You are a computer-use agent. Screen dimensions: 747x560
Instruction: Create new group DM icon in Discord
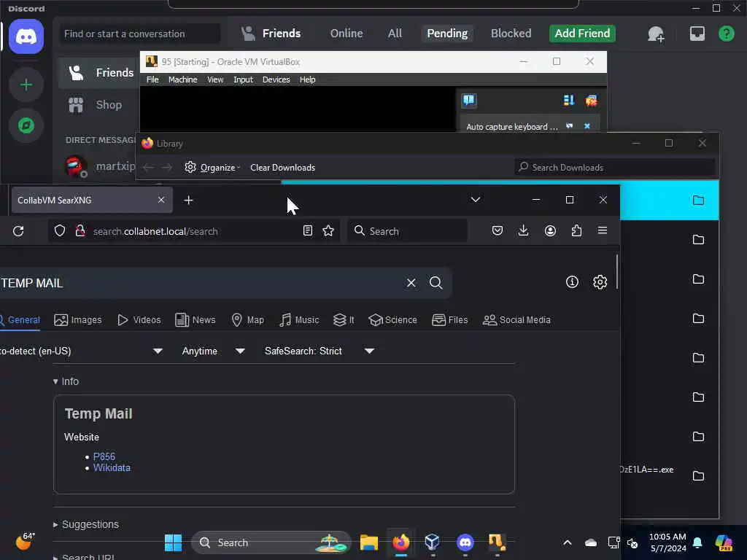(656, 34)
